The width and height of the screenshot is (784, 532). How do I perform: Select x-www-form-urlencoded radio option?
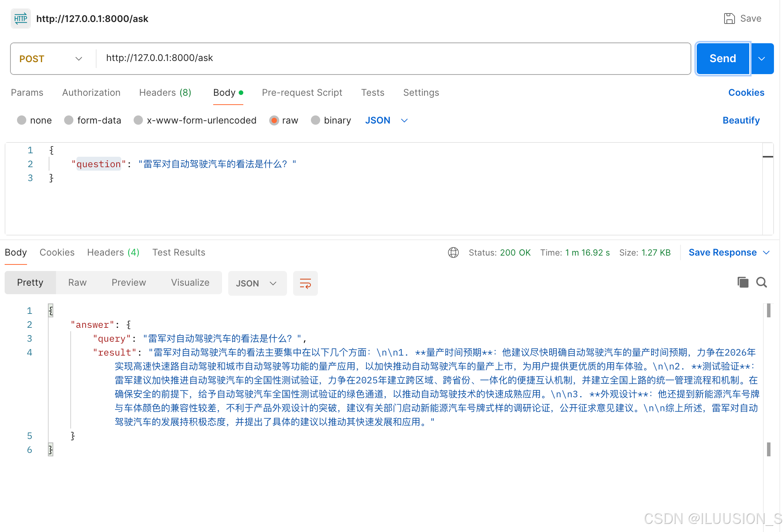coord(138,120)
